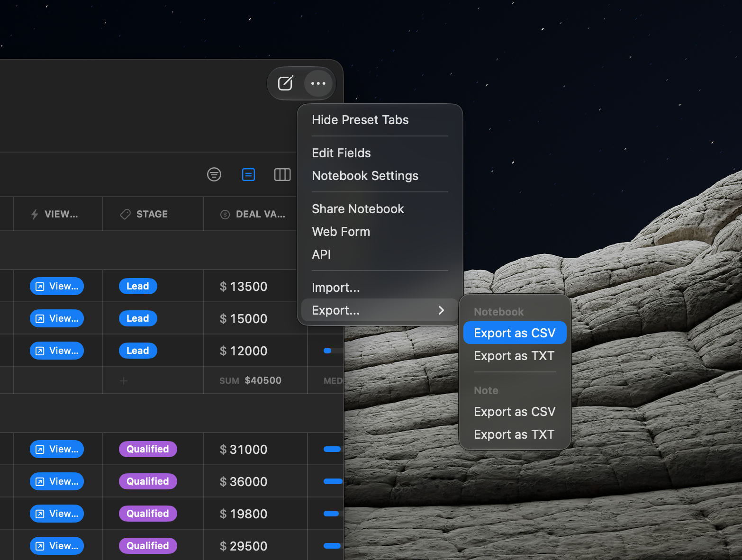Switch to the columns board view icon
This screenshot has width=742, height=560.
coord(282,174)
